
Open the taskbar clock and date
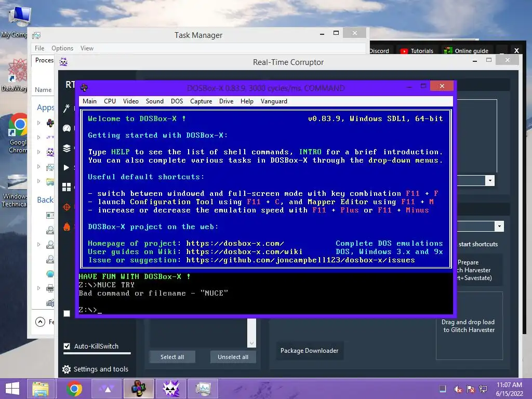click(x=509, y=389)
